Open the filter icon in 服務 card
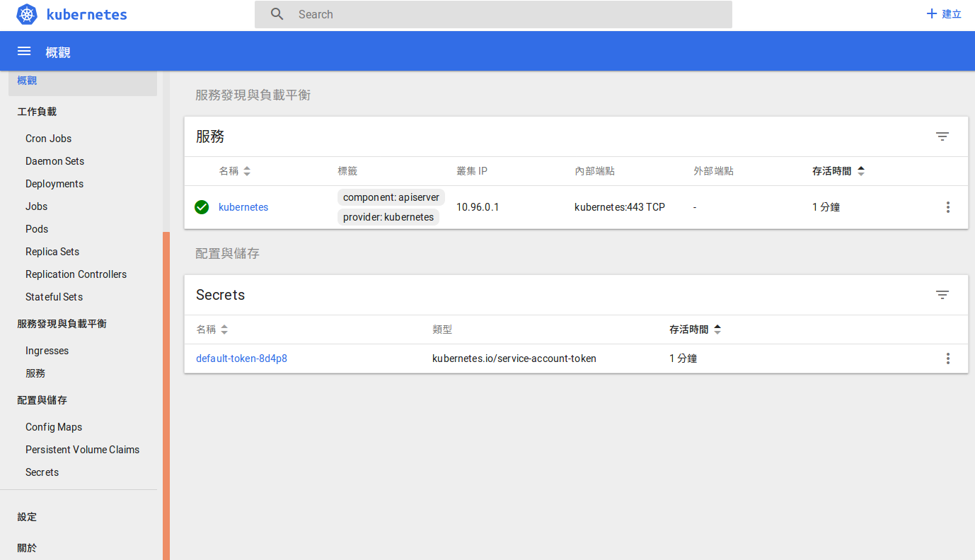 coord(942,136)
